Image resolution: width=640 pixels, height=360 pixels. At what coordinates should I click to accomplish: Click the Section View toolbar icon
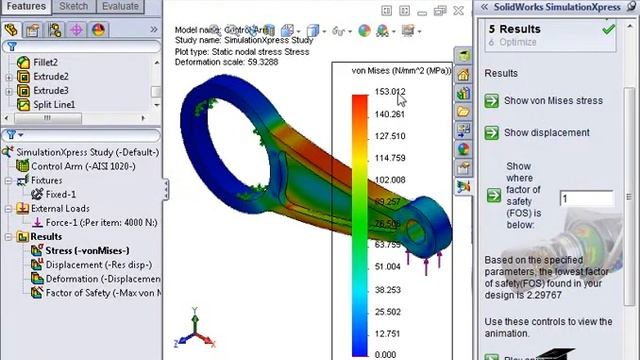269,30
